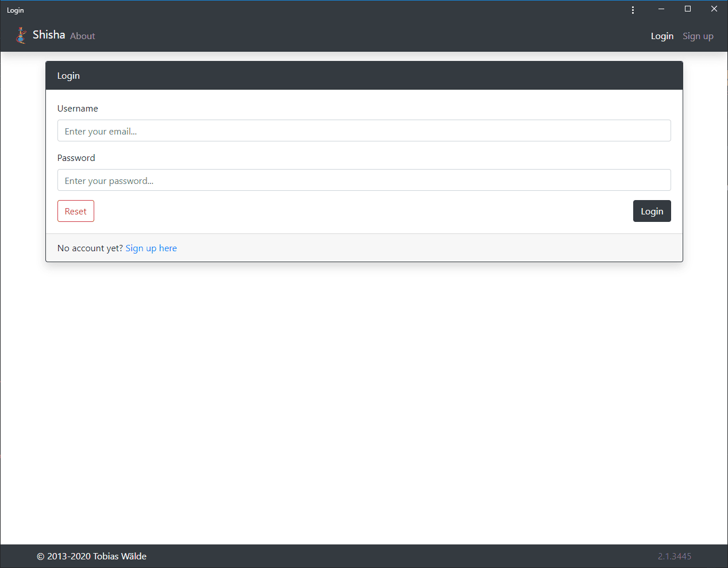Click the Password label
The image size is (728, 568).
(x=76, y=158)
